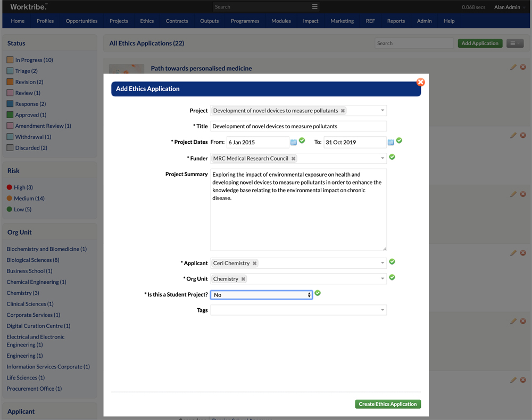Close the Add Ethics Application dialog

pos(420,82)
